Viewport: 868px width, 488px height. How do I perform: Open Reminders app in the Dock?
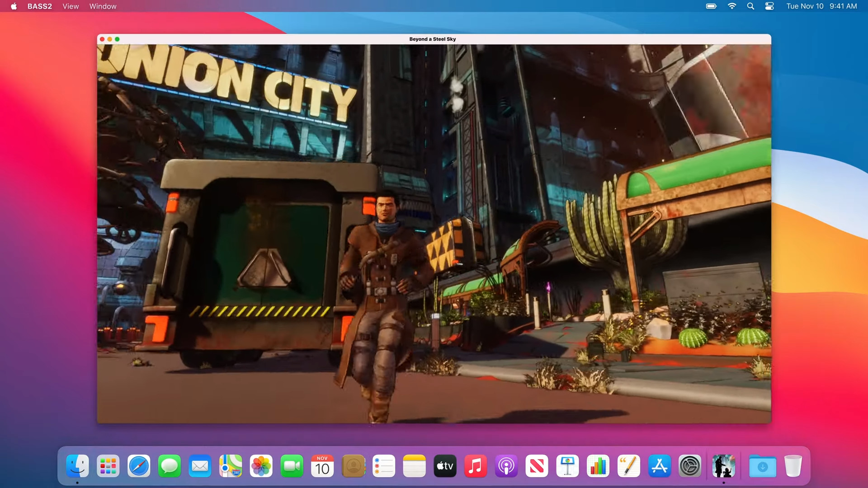click(x=384, y=466)
